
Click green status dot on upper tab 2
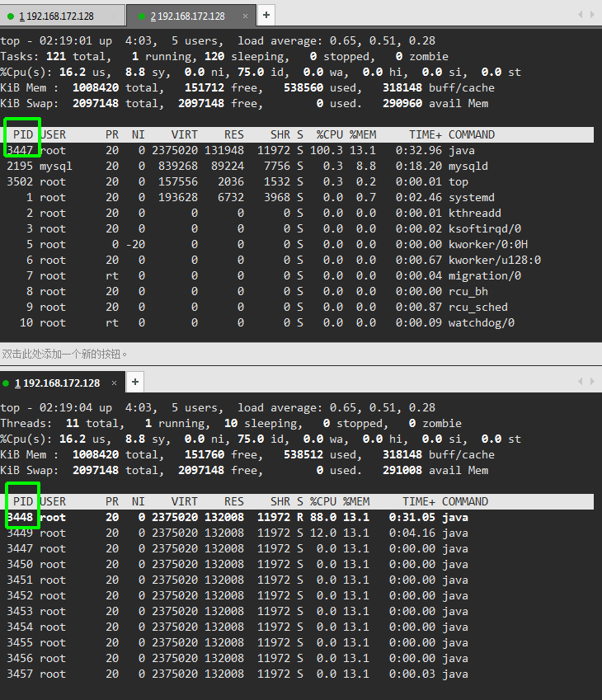pos(142,16)
